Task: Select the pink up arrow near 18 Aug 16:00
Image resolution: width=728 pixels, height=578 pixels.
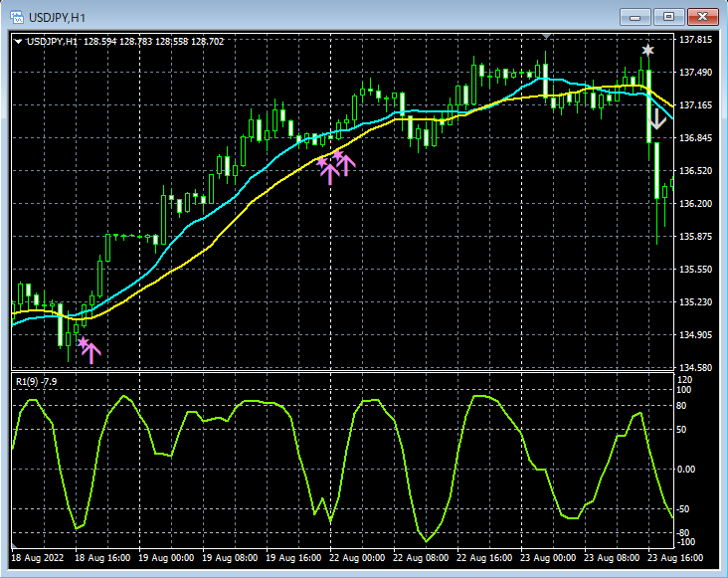Action: click(91, 354)
